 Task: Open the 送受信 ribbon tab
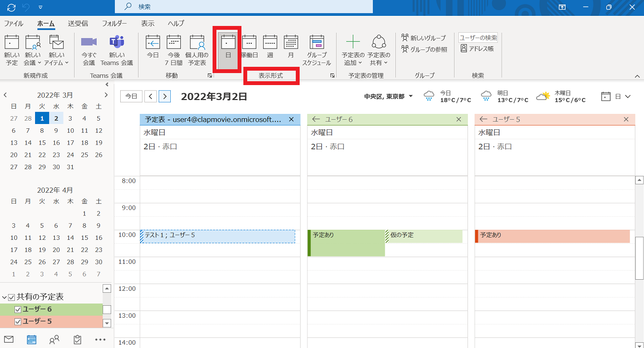[77, 23]
